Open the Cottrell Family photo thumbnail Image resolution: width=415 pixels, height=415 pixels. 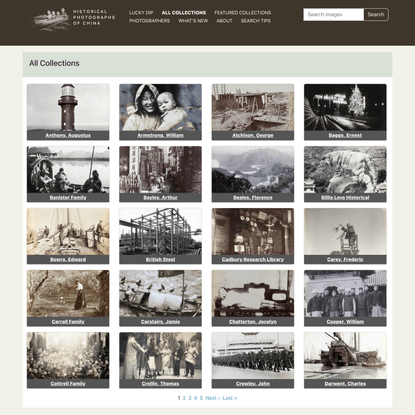pos(68,356)
